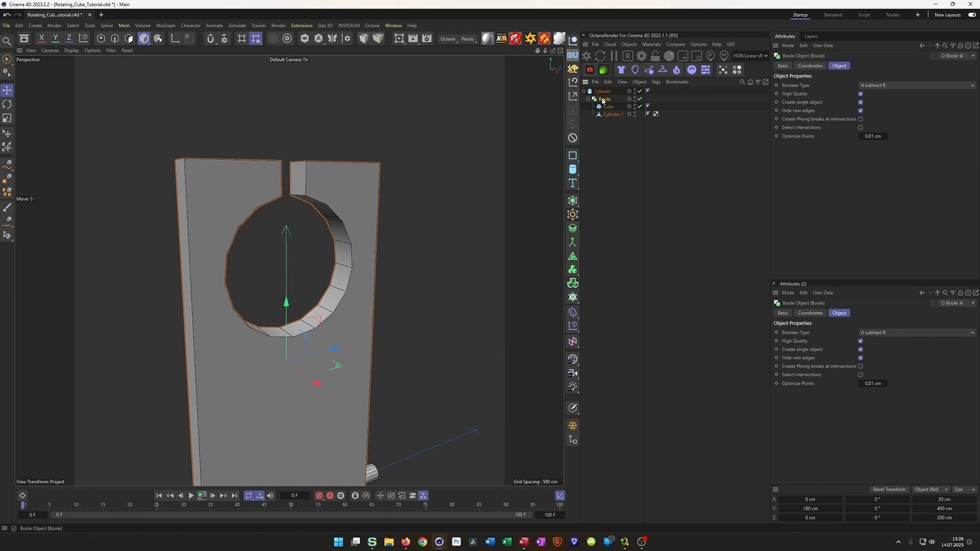Open Boolean Type dropdown in top Attributes
This screenshot has height=551, width=980.
(917, 86)
